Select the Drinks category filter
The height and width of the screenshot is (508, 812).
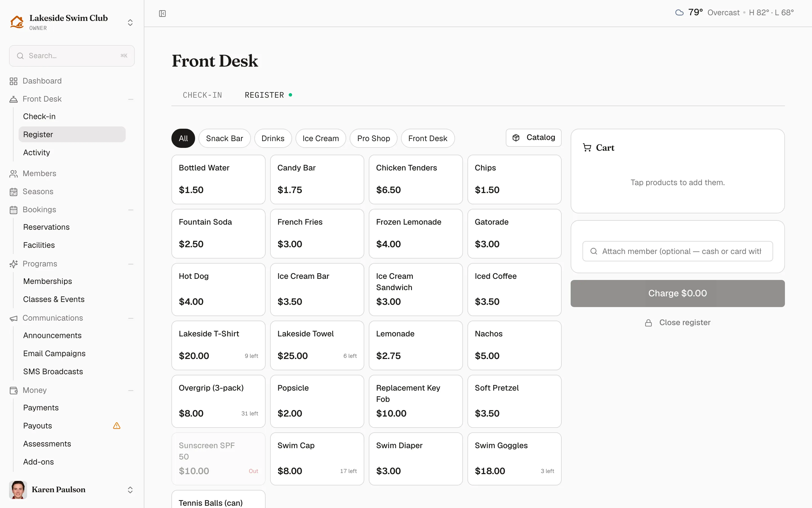click(x=273, y=138)
